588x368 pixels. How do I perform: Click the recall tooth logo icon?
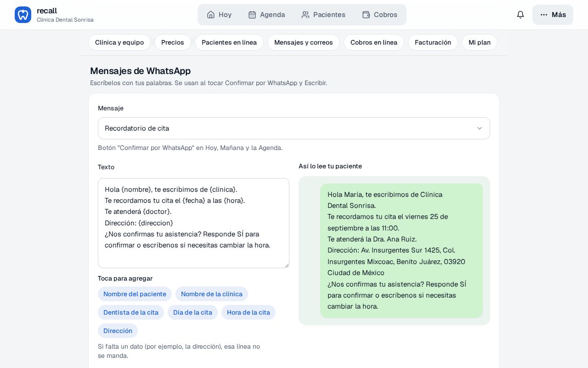(23, 15)
